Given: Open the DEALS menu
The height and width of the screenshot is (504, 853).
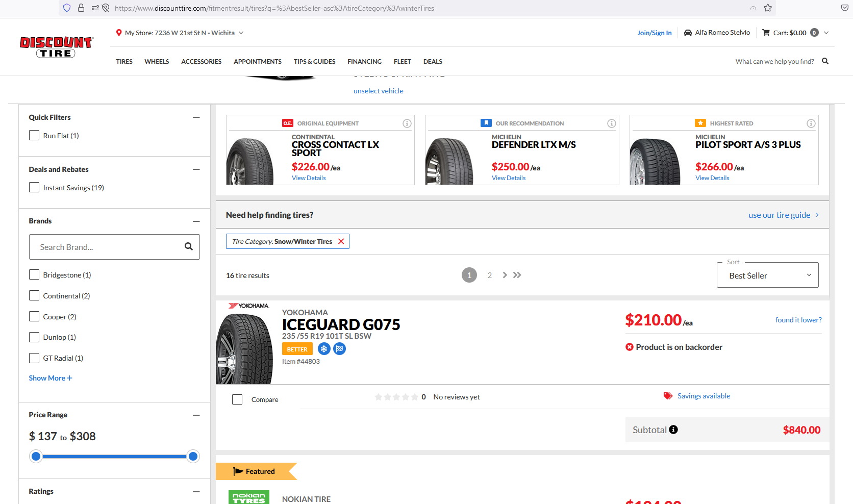Looking at the screenshot, I should [433, 61].
